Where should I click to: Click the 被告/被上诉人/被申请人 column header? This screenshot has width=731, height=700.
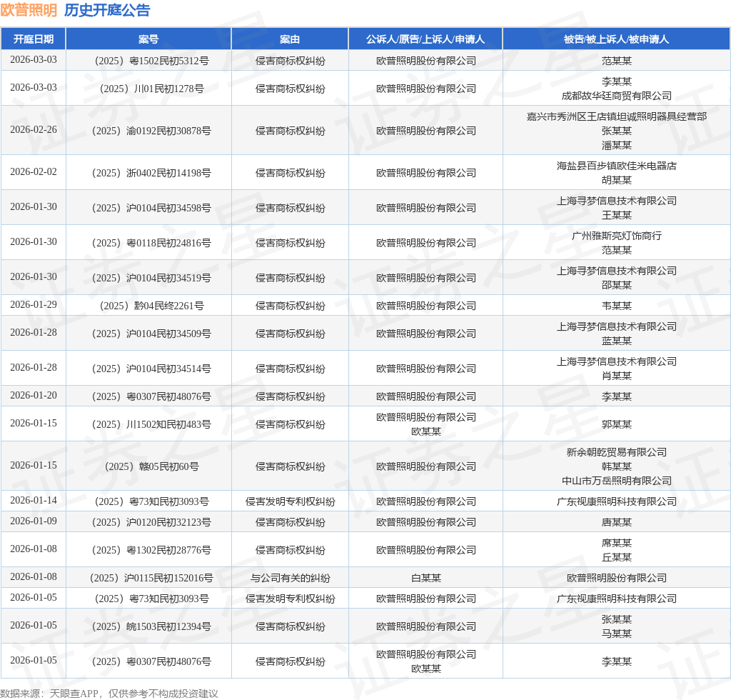[616, 39]
